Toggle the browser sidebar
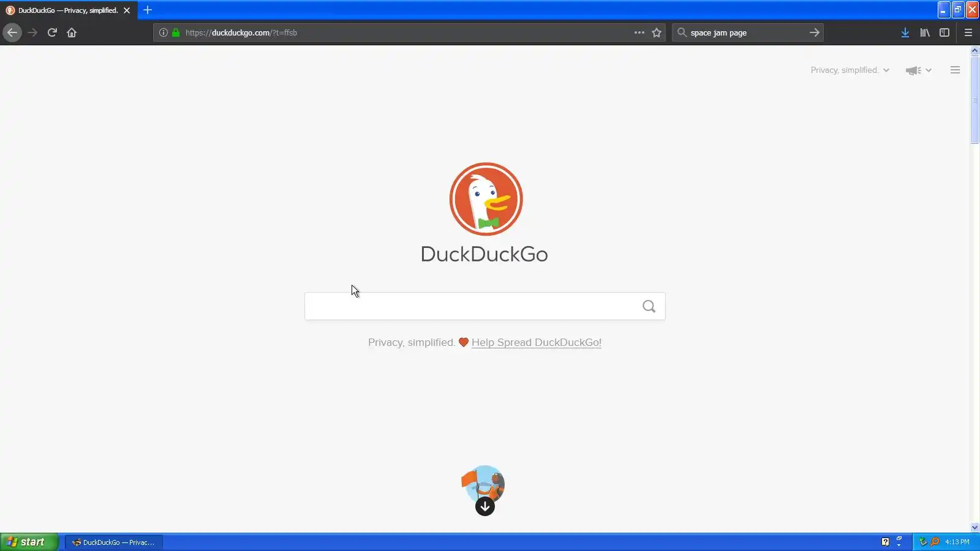 click(944, 32)
